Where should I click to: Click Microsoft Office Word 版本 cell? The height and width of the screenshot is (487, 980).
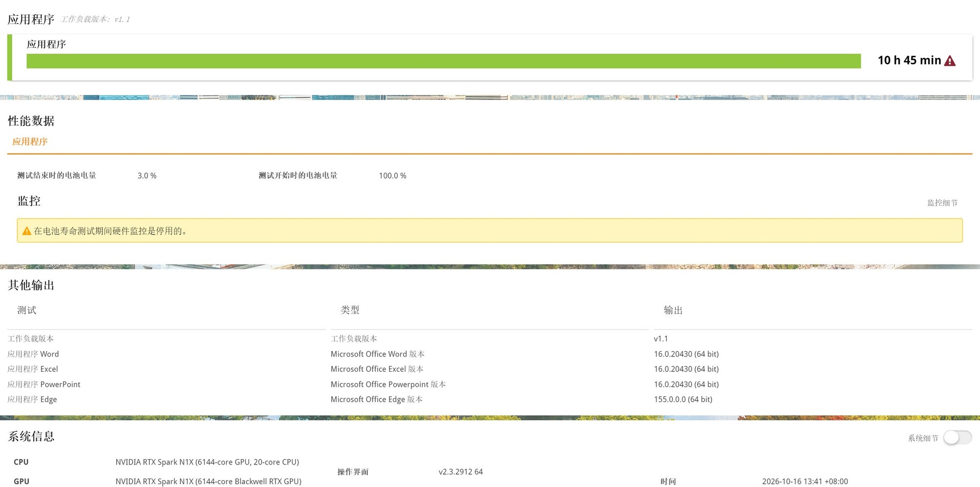pyautogui.click(x=378, y=354)
